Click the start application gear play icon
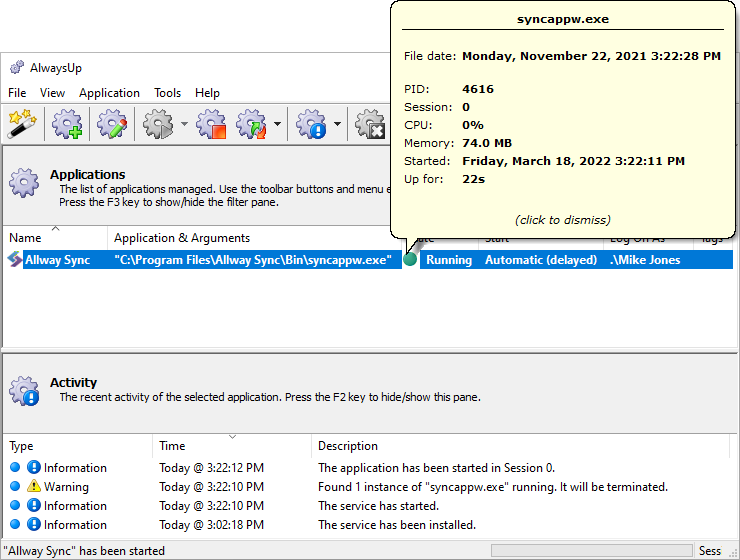Screen dimensions: 740x560 coord(158,124)
